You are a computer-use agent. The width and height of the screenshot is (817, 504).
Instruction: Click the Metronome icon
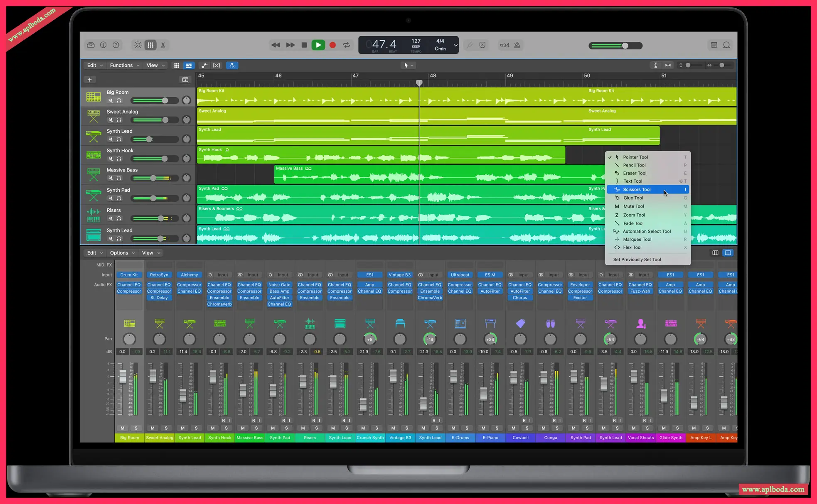(517, 45)
